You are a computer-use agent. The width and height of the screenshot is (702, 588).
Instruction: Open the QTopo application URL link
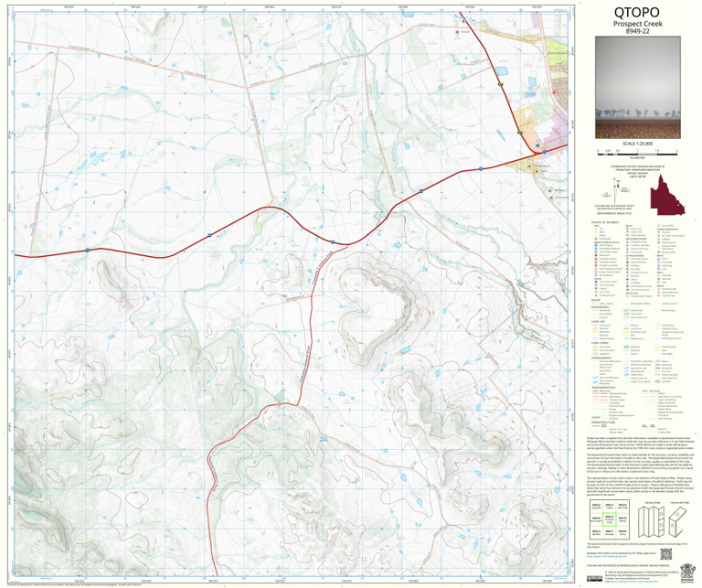click(608, 557)
